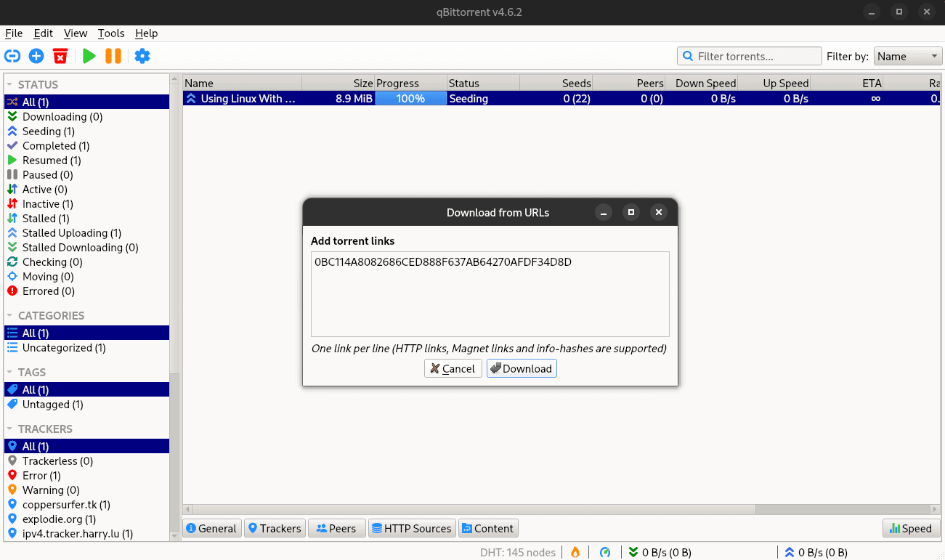Click the flame icon in the status bar
The width and height of the screenshot is (945, 560).
pyautogui.click(x=575, y=552)
